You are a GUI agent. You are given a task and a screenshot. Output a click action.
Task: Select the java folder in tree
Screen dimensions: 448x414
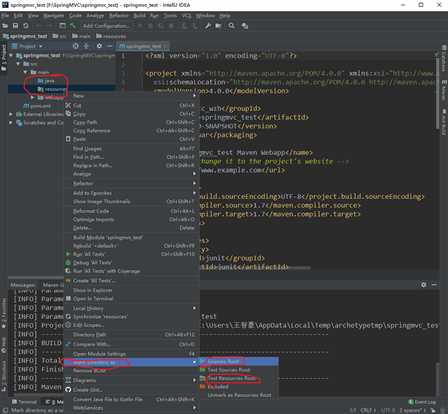click(46, 81)
